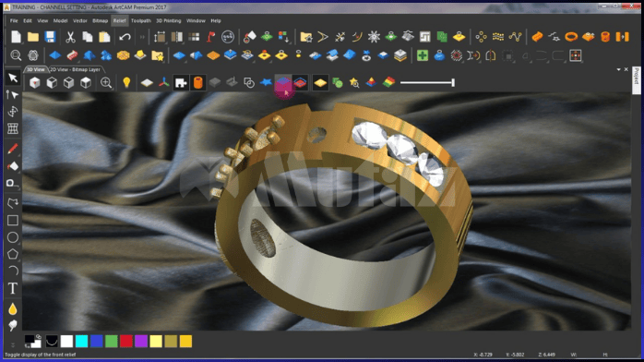Open a file with the folder icon
This screenshot has width=644, height=362.
[33, 37]
